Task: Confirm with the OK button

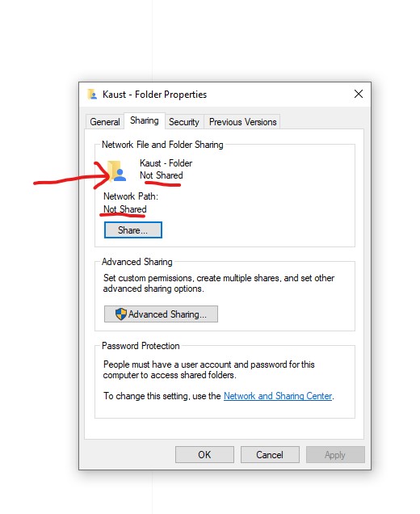Action: [x=204, y=455]
